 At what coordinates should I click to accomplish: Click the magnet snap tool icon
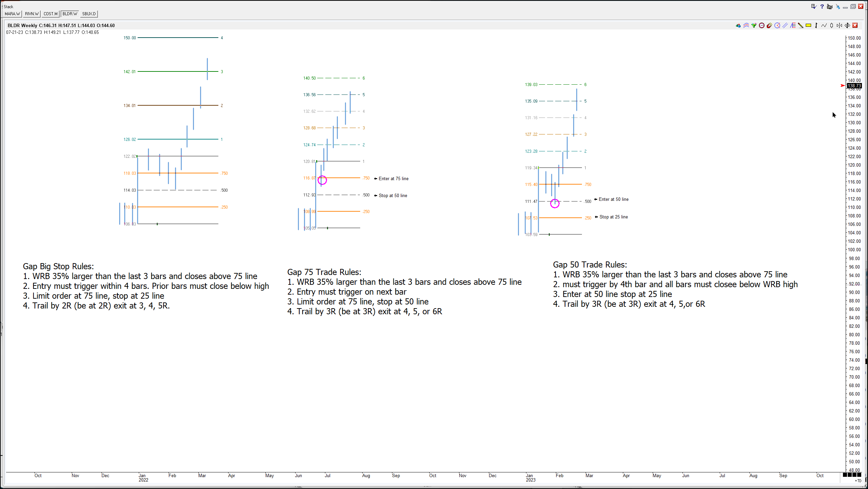point(769,25)
